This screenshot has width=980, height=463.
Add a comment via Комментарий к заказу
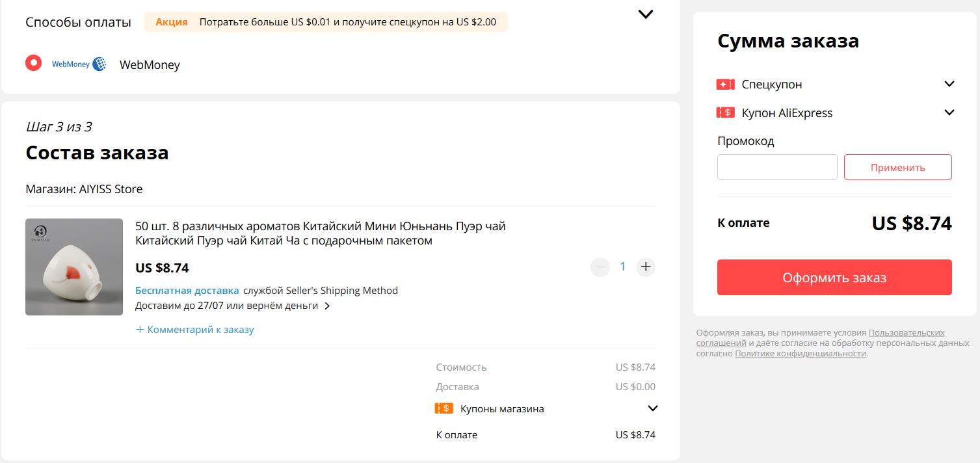coord(194,329)
